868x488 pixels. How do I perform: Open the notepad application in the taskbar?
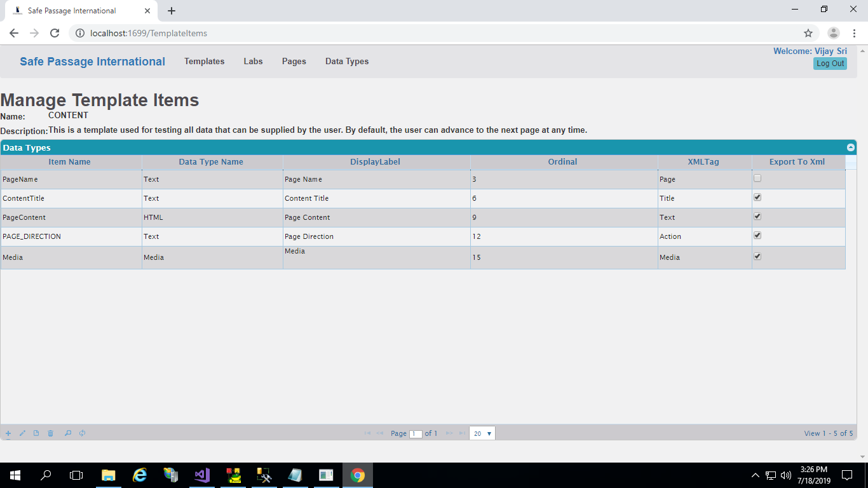tap(295, 475)
